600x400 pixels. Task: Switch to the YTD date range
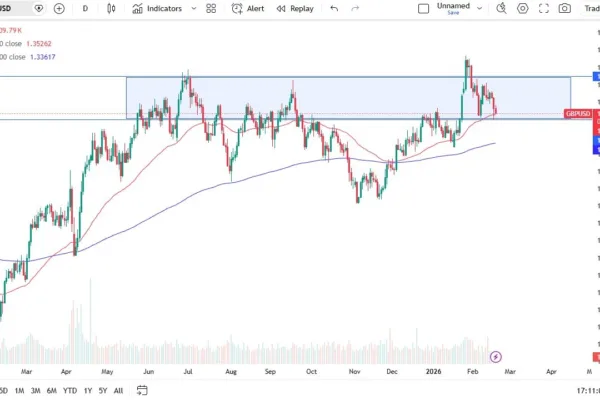[x=70, y=390]
